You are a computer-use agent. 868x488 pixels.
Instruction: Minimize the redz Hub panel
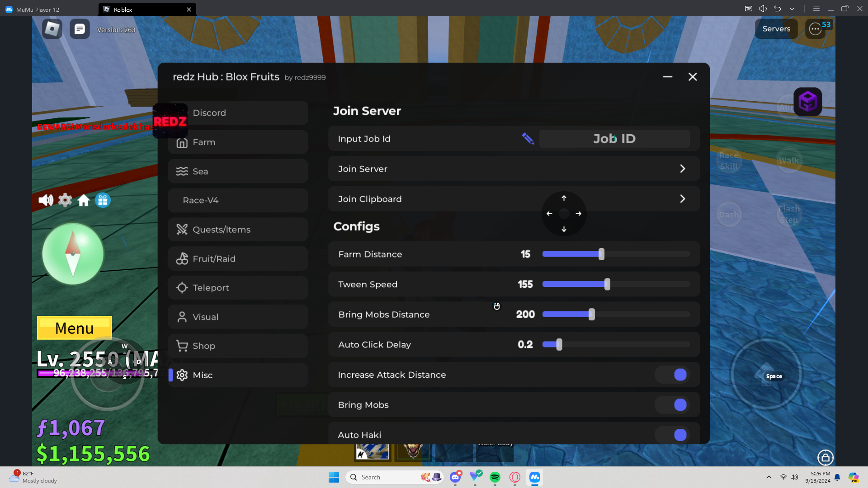pyautogui.click(x=667, y=77)
